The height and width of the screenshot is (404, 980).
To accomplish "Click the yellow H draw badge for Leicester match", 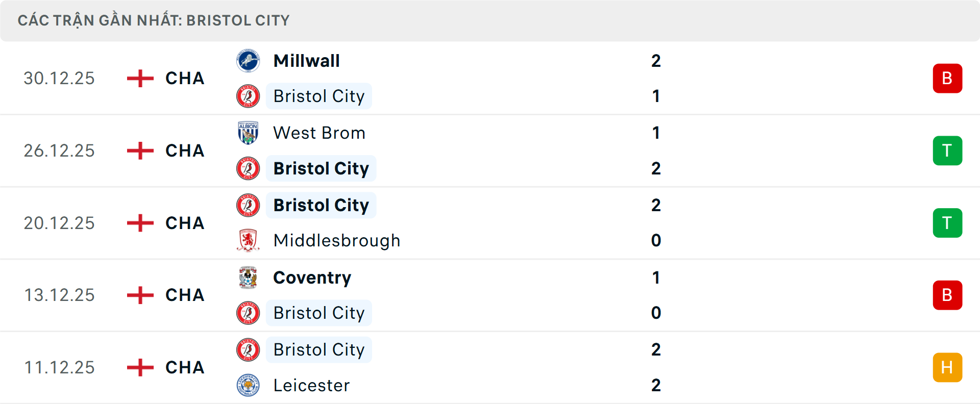I will pyautogui.click(x=948, y=367).
